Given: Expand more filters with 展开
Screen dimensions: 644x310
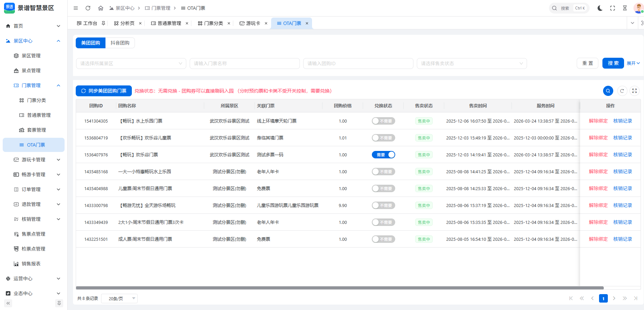Looking at the screenshot, I should [x=633, y=63].
